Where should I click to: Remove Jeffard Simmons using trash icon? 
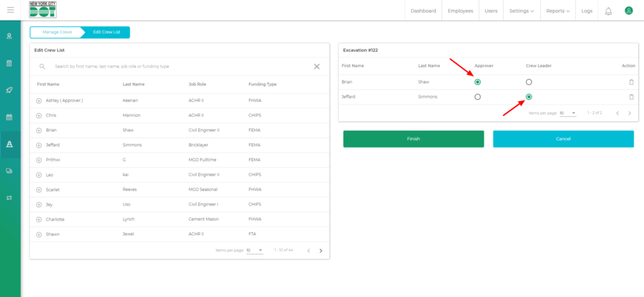[x=631, y=97]
